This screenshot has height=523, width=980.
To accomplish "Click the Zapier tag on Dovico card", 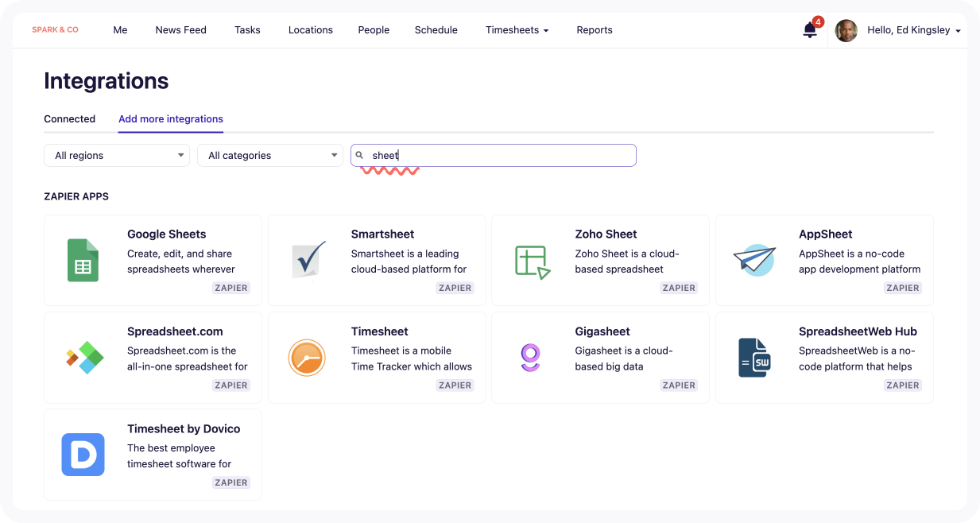I will 231,482.
